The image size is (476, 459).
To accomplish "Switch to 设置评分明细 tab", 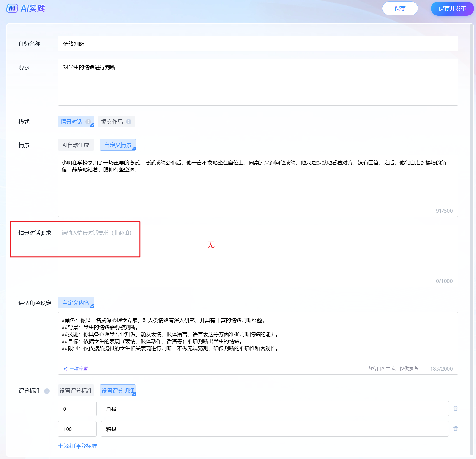I will coord(118,390).
